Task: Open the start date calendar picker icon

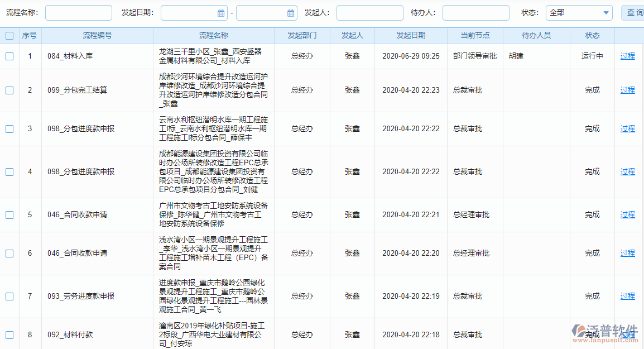Action: tap(221, 13)
